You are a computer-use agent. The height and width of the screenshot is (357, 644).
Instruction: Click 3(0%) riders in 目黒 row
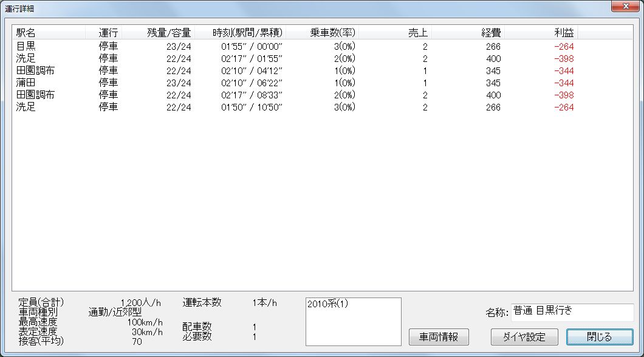pyautogui.click(x=344, y=46)
